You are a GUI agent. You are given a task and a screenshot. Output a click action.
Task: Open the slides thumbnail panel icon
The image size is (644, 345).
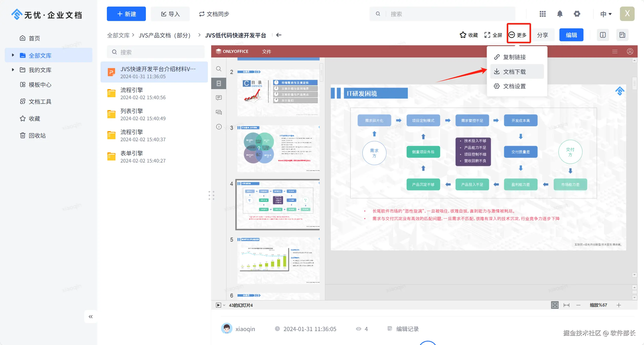[x=219, y=83]
